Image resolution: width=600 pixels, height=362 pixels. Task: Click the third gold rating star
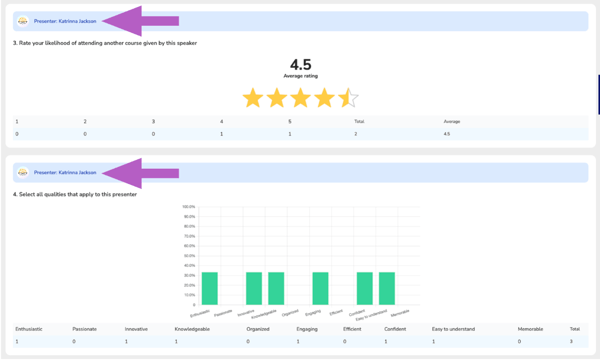pyautogui.click(x=300, y=98)
